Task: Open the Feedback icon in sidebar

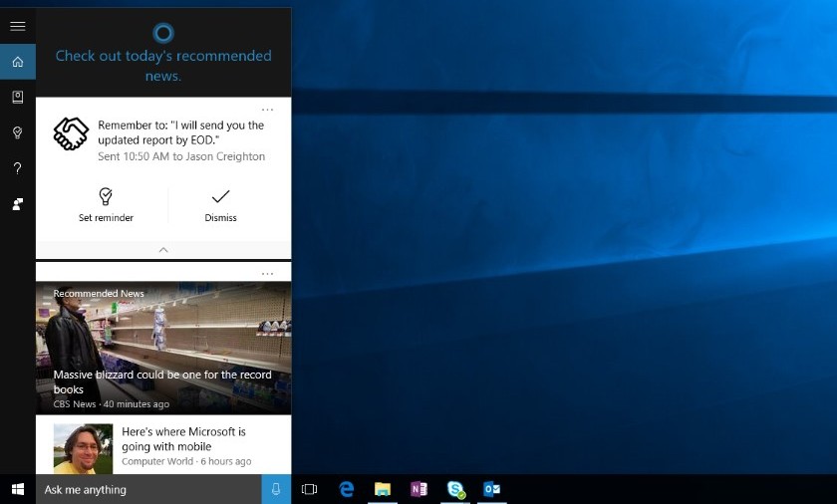Action: (18, 204)
